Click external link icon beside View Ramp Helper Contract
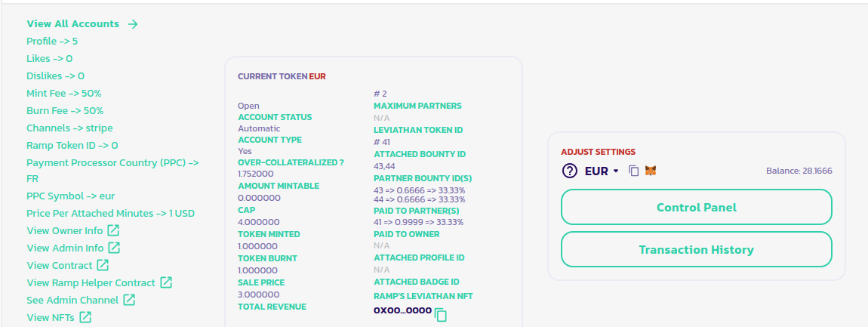 click(165, 282)
